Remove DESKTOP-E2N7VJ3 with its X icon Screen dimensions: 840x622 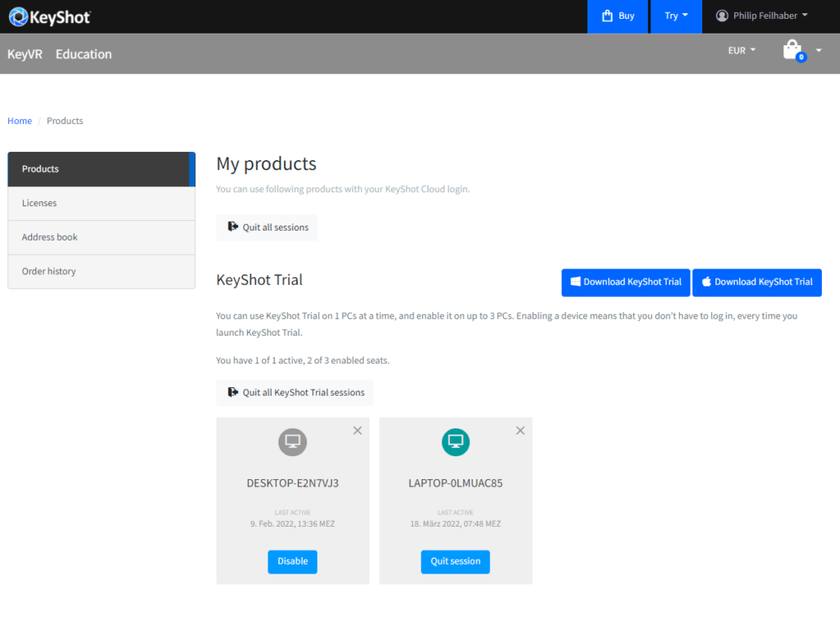coord(358,431)
